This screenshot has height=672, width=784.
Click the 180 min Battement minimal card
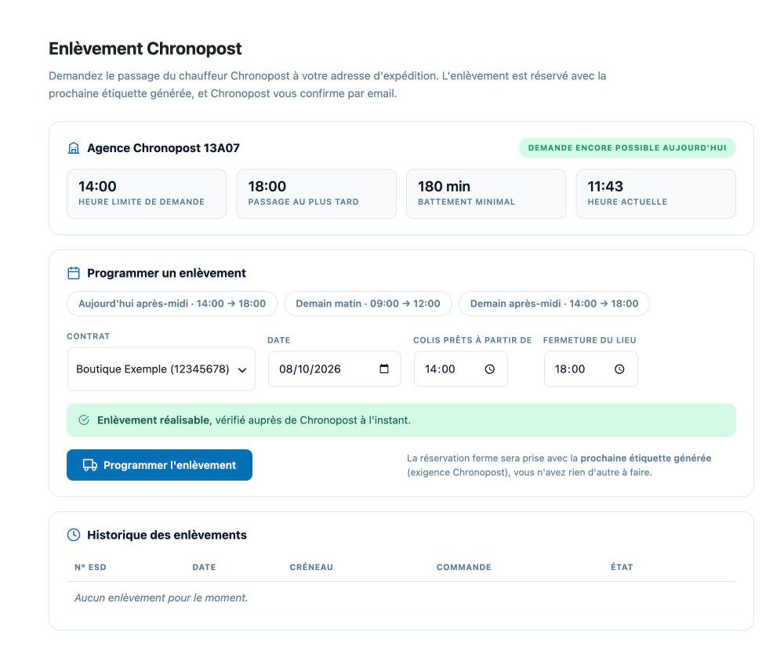coord(486,194)
